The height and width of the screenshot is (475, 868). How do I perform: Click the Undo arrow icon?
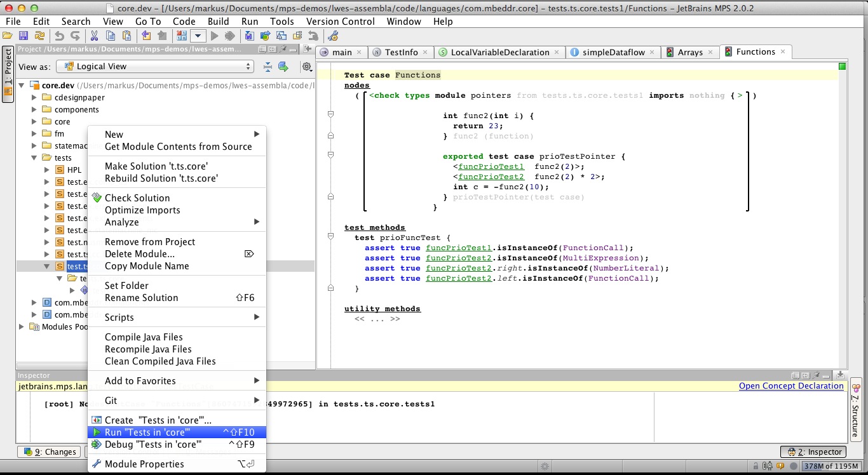59,36
